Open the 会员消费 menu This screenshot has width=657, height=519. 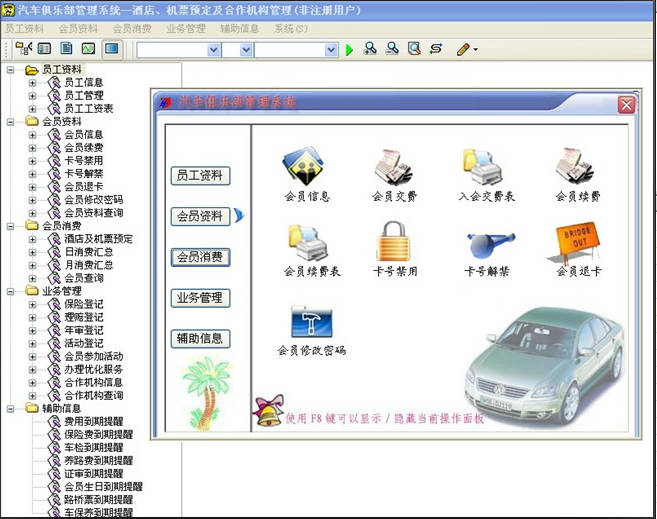tap(132, 28)
